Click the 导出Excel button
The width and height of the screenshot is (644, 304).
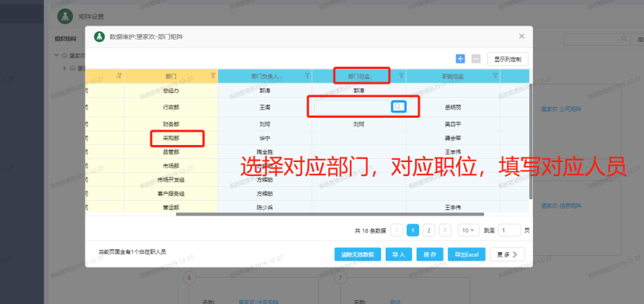(466, 254)
